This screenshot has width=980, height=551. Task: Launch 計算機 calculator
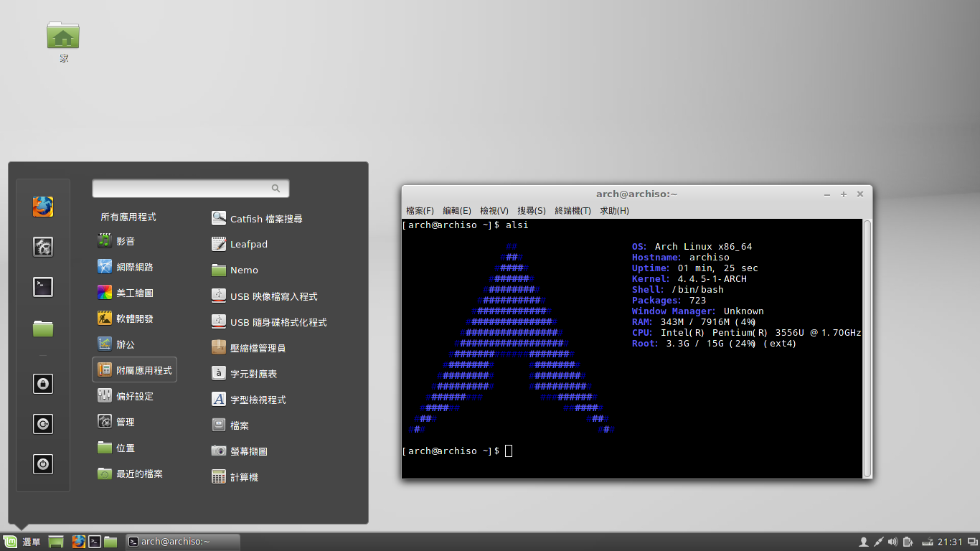(235, 477)
